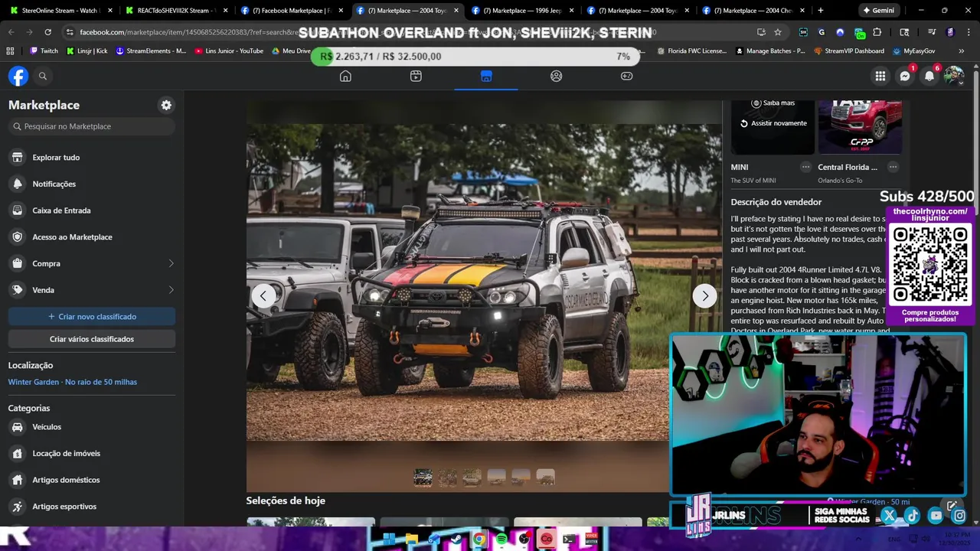This screenshot has width=980, height=551.
Task: Open Marketplace settings gear
Action: pyautogui.click(x=166, y=105)
